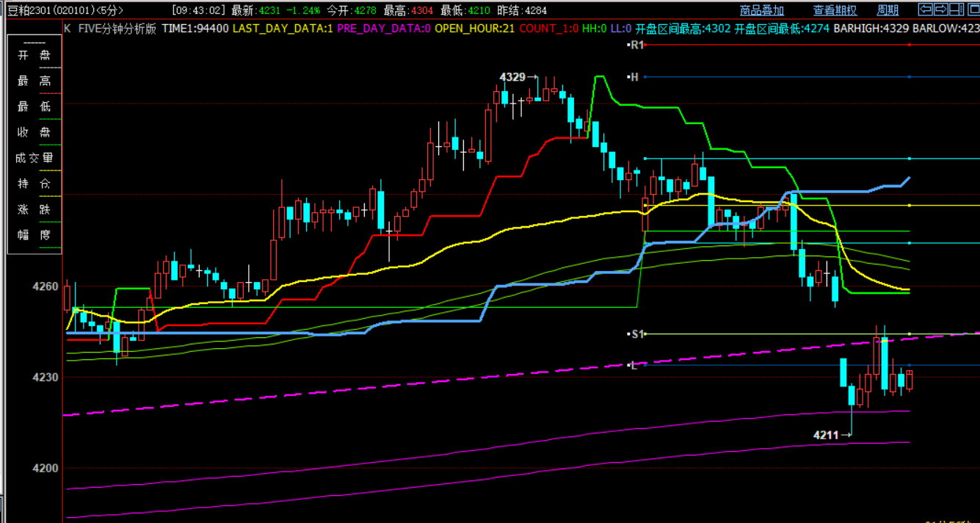
Task: Click the R1 resistance level marker
Action: (636, 45)
